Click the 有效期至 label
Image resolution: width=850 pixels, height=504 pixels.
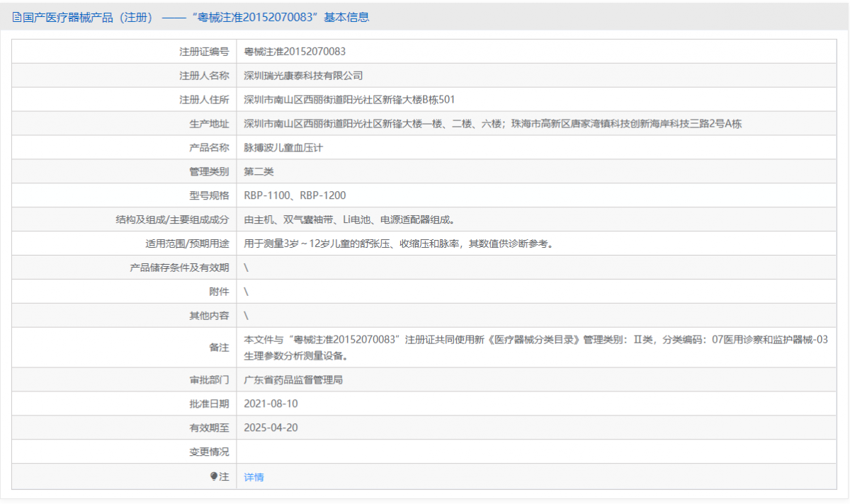(210, 428)
